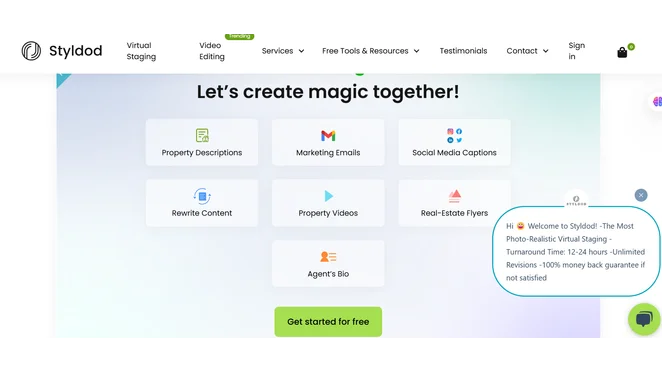This screenshot has height=372, width=662.
Task: Click the Real-Estate Flyers red icon
Action: [455, 196]
